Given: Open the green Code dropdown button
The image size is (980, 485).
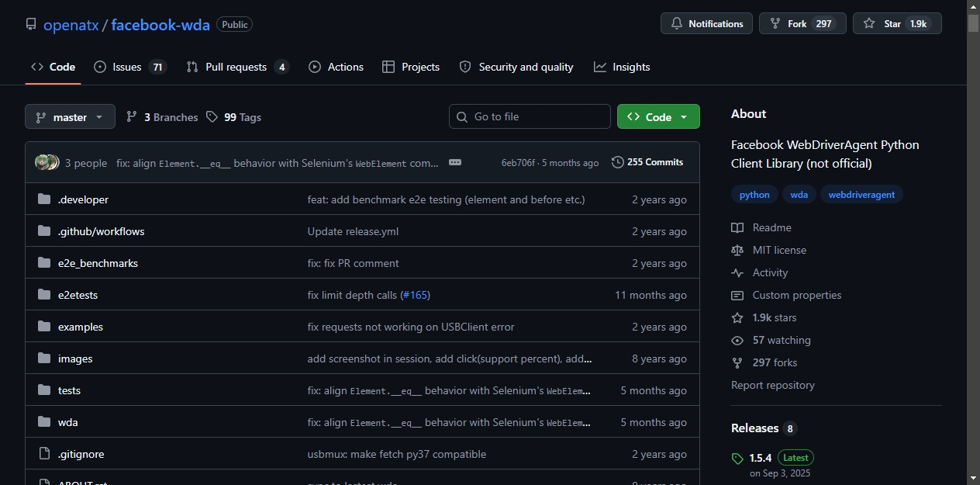Looking at the screenshot, I should [x=658, y=116].
